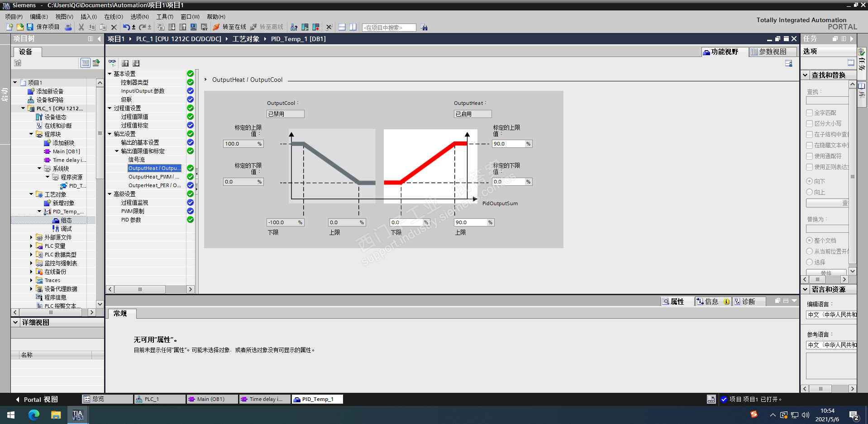This screenshot has width=868, height=424.
Task: Click the redo arrow icon
Action: pyautogui.click(x=143, y=27)
